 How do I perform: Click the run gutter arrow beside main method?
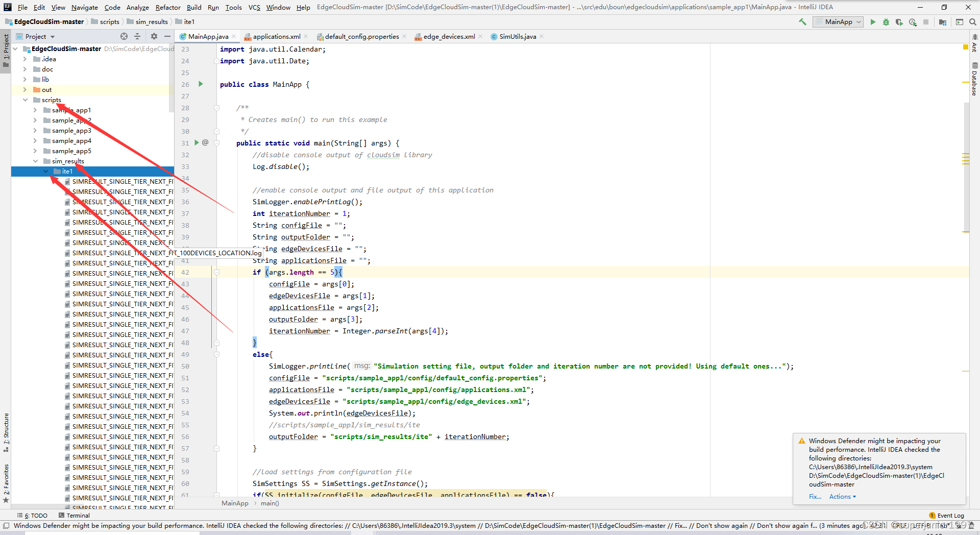[x=197, y=142]
